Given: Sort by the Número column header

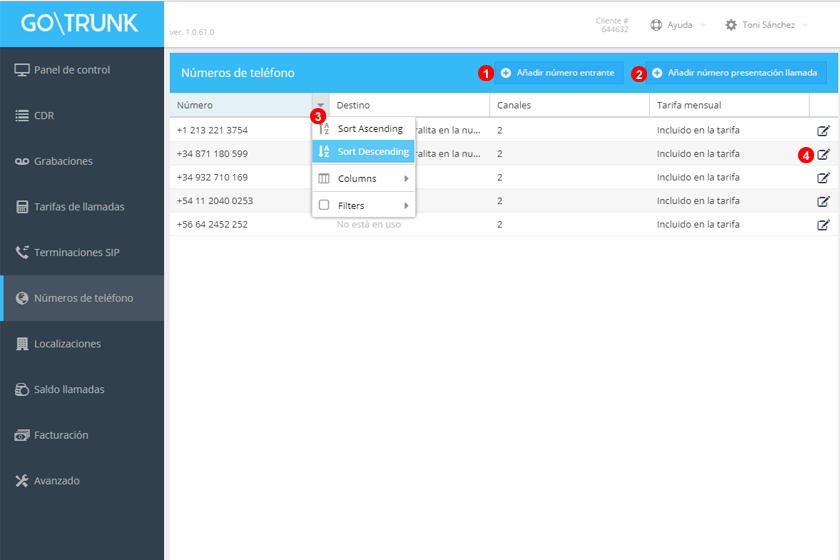Looking at the screenshot, I should (x=241, y=105).
